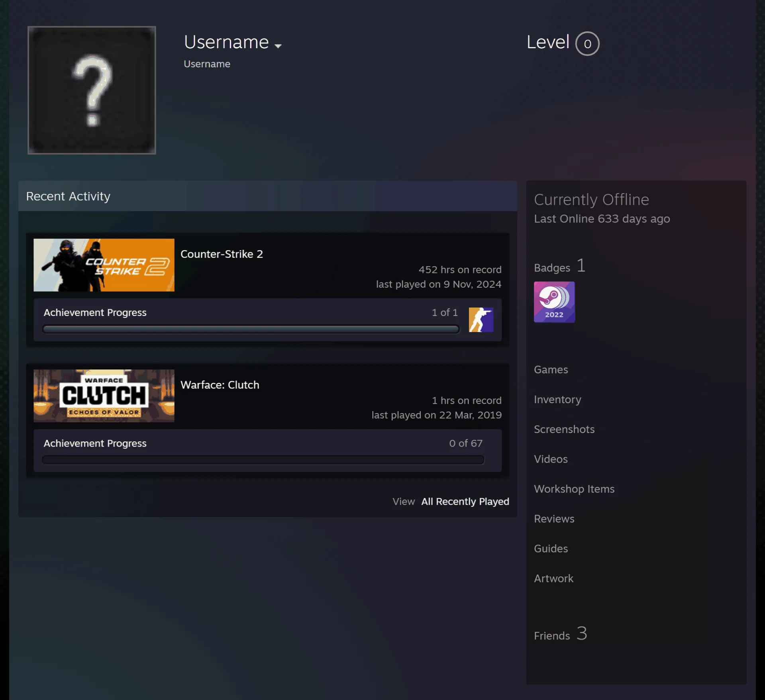Open the Counter-Strike 2 game banner
Image resolution: width=765 pixels, height=700 pixels.
coord(104,265)
